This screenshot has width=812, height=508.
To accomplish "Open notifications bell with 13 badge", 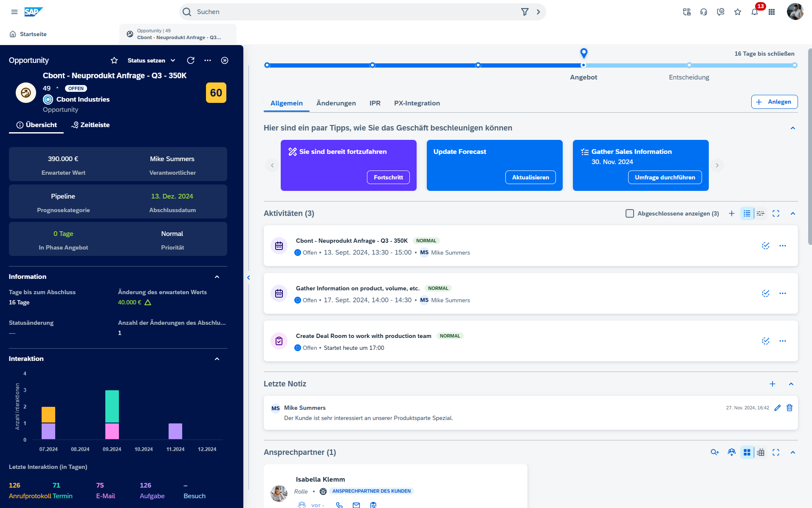I will tap(755, 12).
